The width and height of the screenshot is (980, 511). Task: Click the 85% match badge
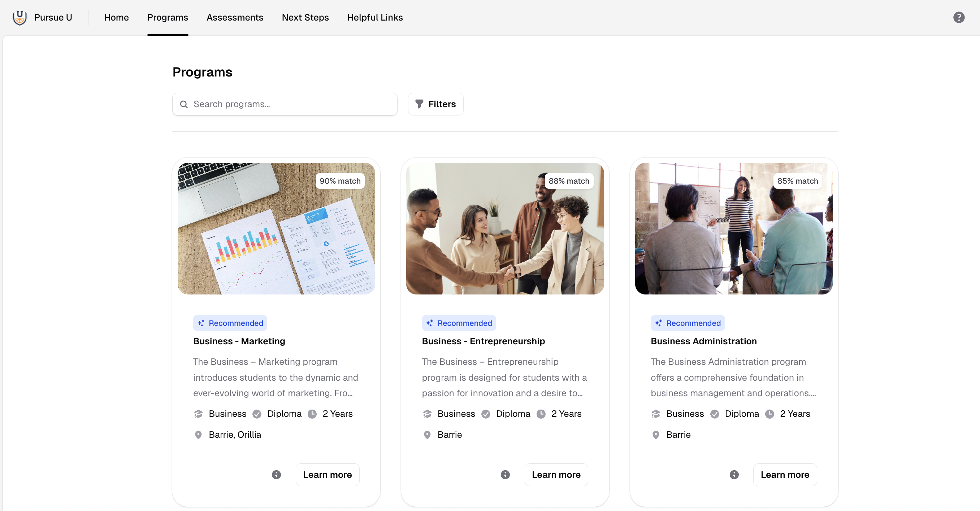(x=797, y=181)
